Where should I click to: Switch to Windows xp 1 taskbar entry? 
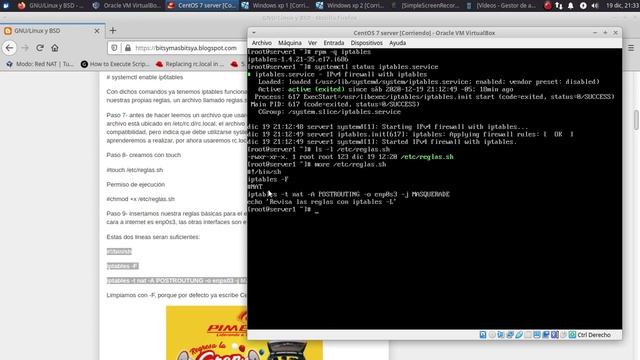coord(275,5)
